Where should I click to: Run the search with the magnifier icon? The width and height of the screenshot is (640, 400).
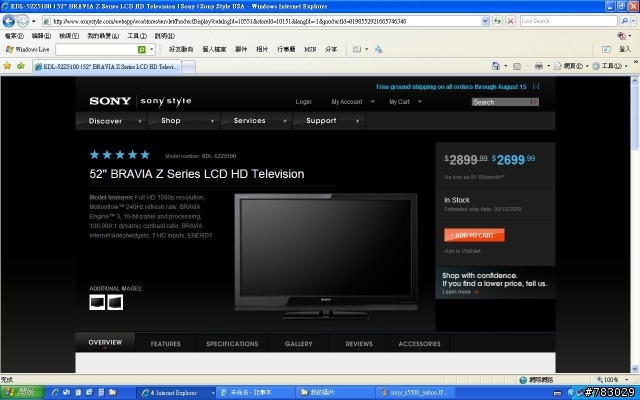pos(624,21)
